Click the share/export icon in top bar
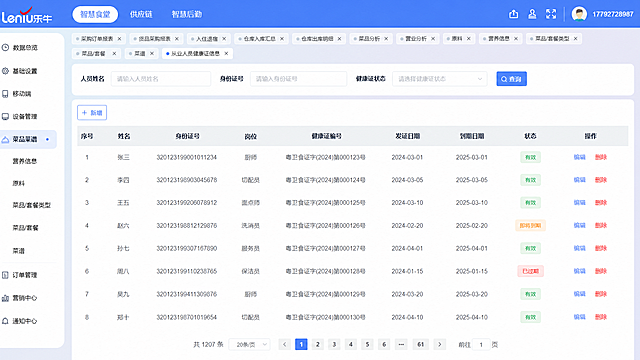The height and width of the screenshot is (360, 640). click(513, 14)
